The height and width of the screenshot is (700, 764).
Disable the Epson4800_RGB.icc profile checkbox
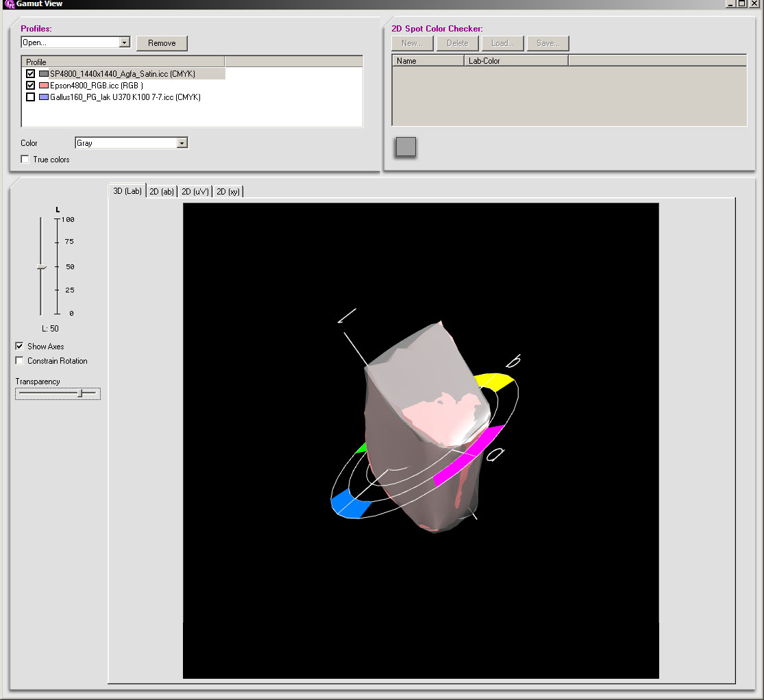(x=30, y=86)
